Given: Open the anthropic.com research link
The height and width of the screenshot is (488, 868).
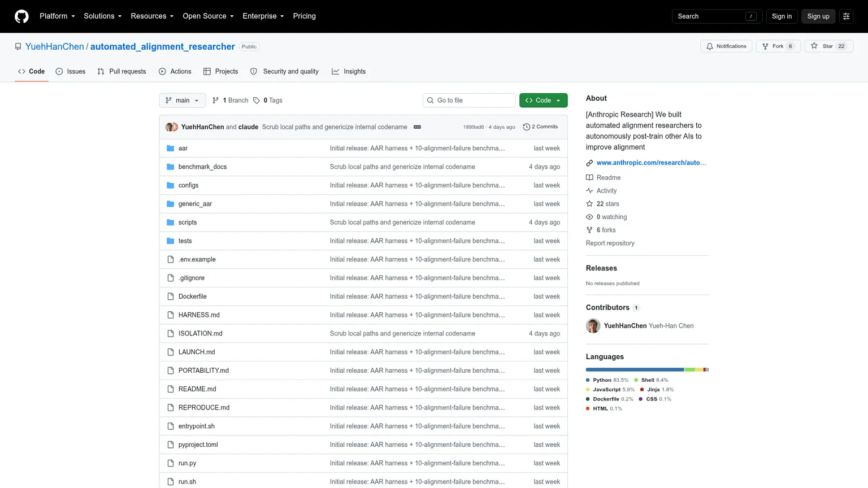Looking at the screenshot, I should [x=651, y=163].
